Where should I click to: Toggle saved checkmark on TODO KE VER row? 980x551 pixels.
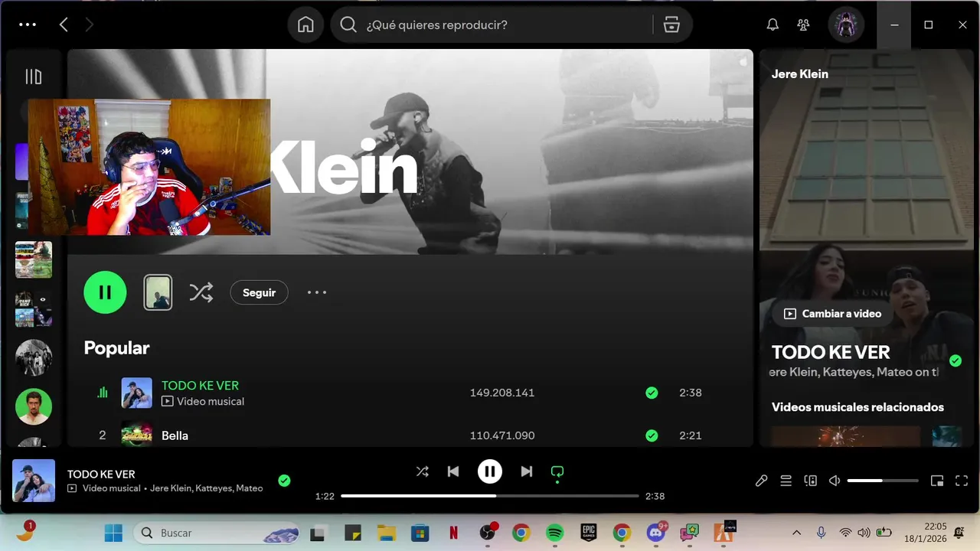click(652, 393)
